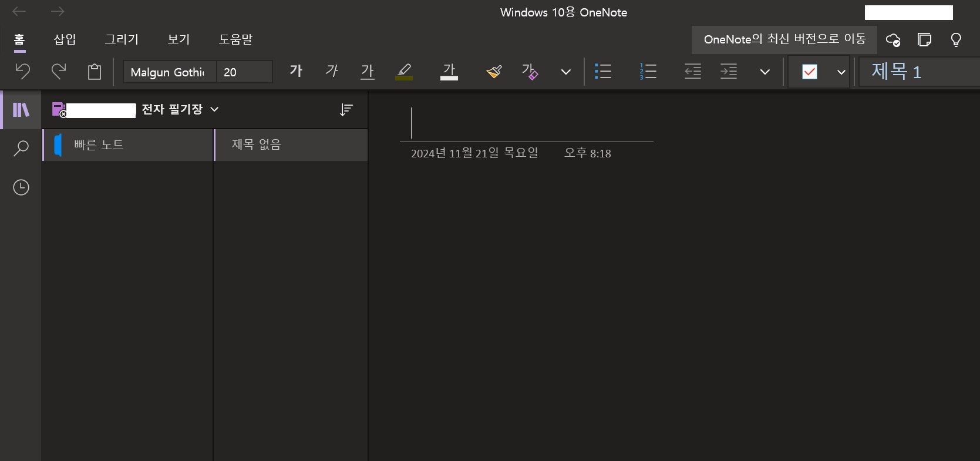Select the 빠른 노트 section

point(127,145)
